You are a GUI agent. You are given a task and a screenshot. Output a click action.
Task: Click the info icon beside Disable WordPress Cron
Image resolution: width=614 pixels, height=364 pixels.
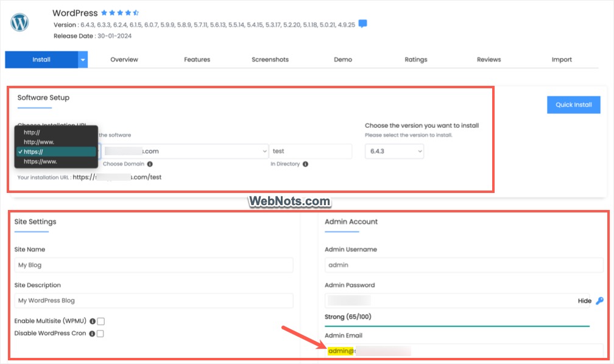pyautogui.click(x=92, y=333)
